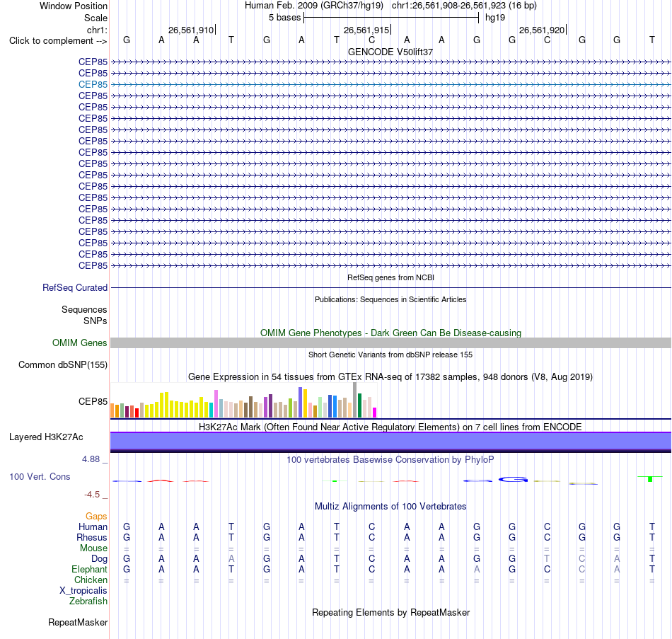
Task: Click the RepeatMasker track label
Action: [x=78, y=622]
